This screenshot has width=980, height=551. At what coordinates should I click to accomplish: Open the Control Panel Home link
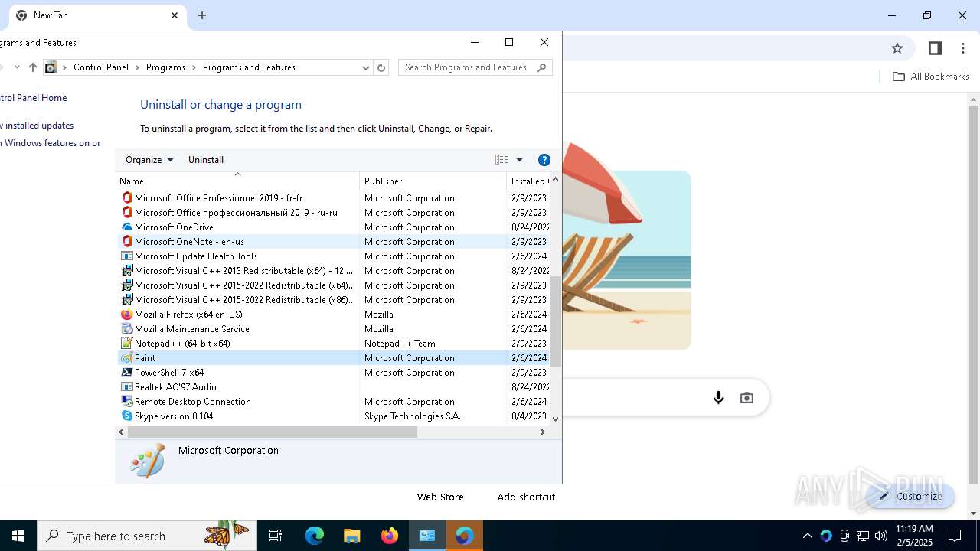(32, 98)
